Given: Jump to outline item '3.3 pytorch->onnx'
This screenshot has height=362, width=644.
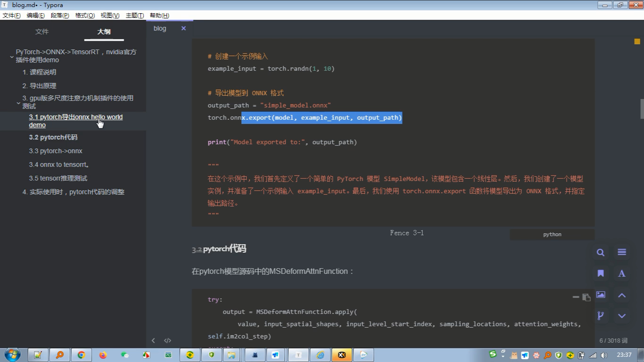Looking at the screenshot, I should [x=56, y=151].
